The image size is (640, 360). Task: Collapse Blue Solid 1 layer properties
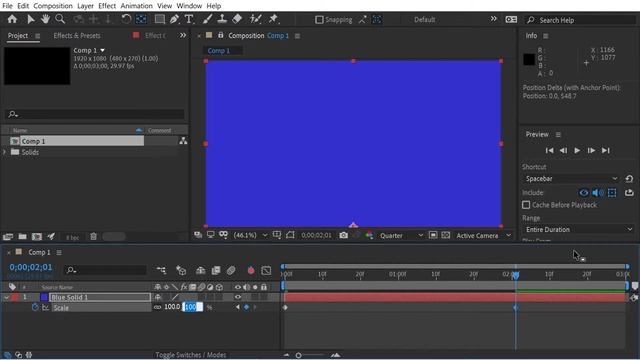click(x=6, y=298)
